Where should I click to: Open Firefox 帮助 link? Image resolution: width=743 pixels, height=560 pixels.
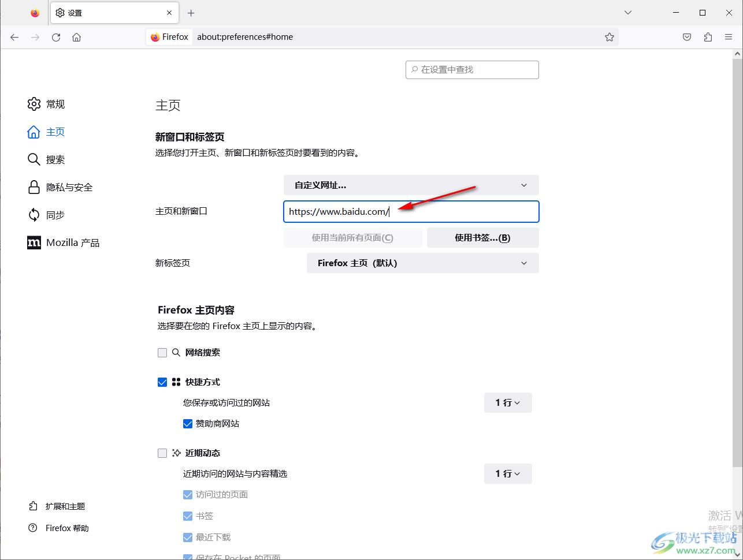point(58,528)
